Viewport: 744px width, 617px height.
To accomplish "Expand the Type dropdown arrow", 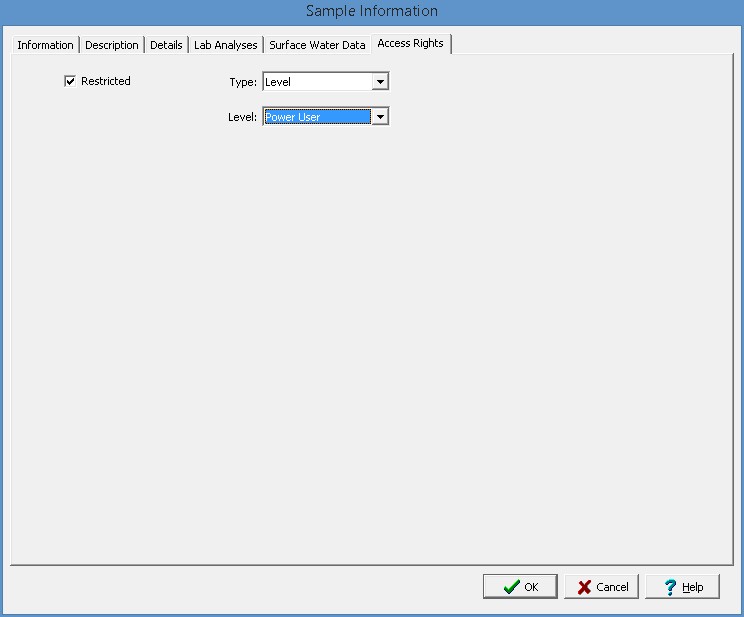I will coord(380,82).
